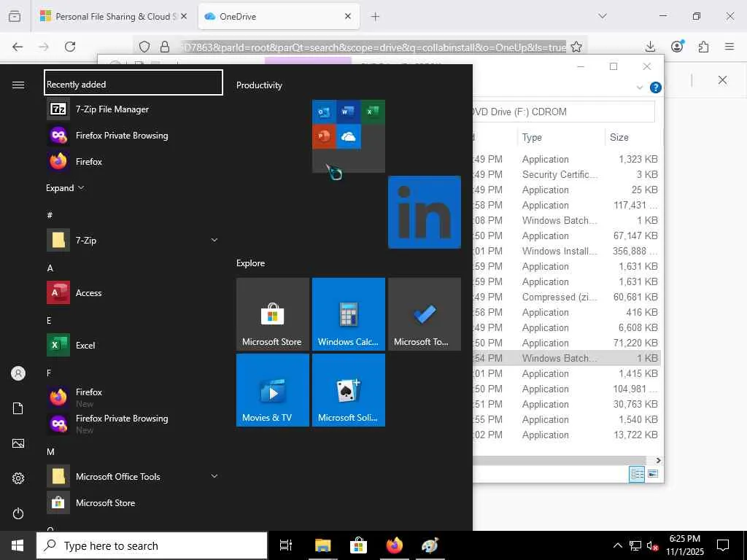
Task: Expand the Recently added list
Action: tap(65, 187)
